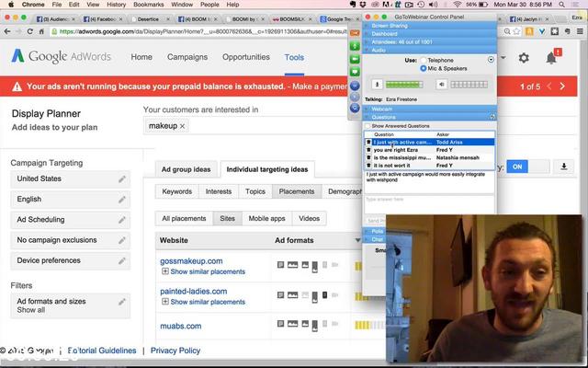Go to next alert with right arrow
588x368 pixels.
tap(562, 86)
